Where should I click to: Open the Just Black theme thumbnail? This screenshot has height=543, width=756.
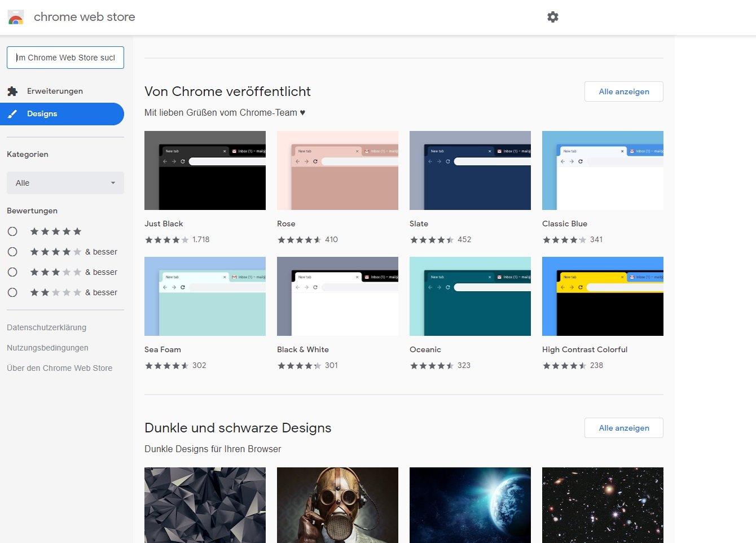tap(205, 170)
